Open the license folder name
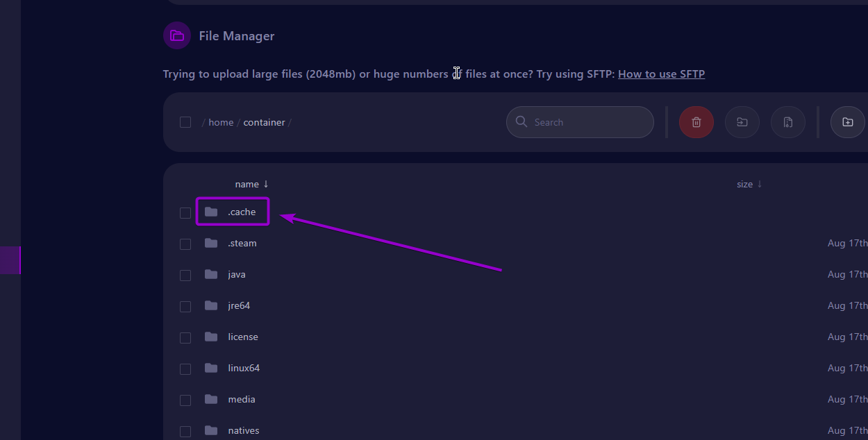Viewport: 868px width, 440px height. coord(243,337)
